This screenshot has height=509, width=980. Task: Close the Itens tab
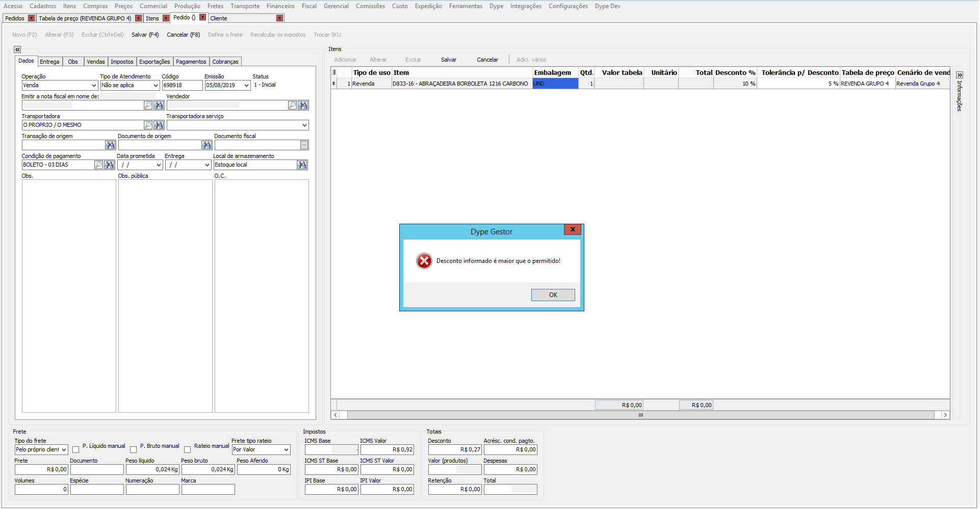[166, 18]
